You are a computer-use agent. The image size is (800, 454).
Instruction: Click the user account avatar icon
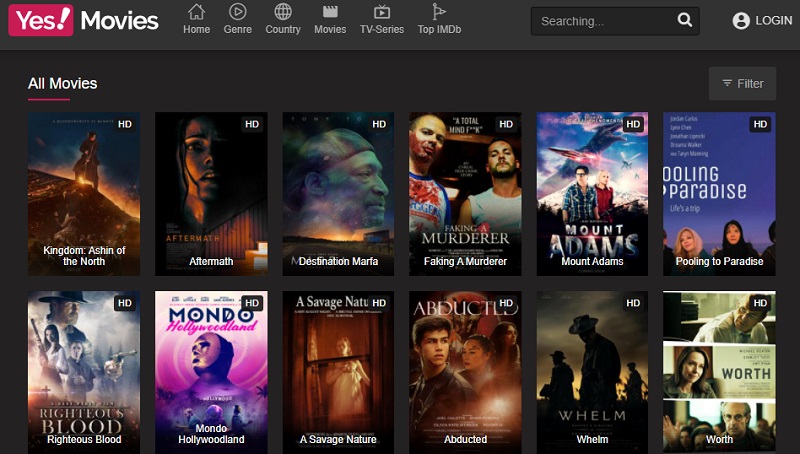[741, 21]
